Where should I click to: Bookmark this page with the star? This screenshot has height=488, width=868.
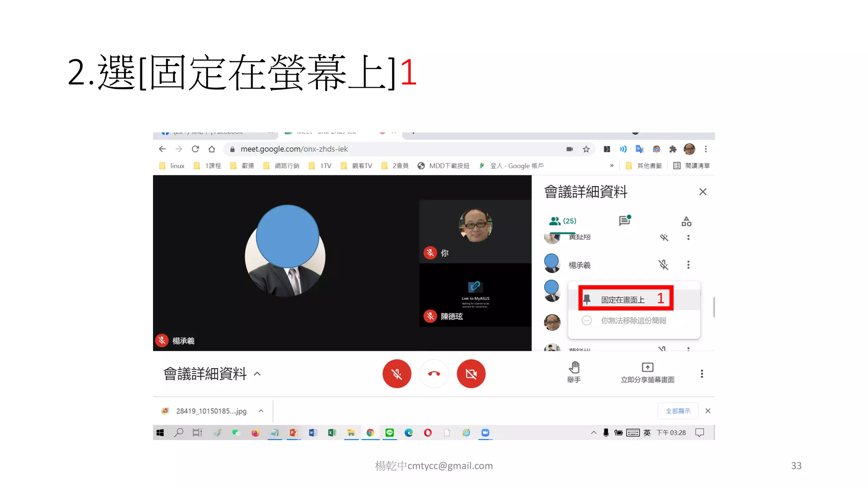586,149
